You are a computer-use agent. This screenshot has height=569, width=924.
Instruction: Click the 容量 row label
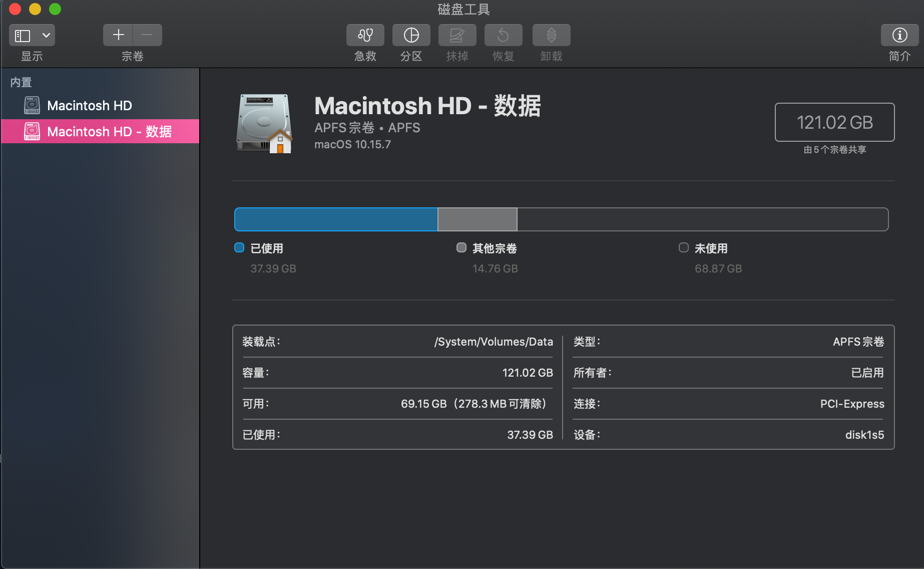click(256, 373)
